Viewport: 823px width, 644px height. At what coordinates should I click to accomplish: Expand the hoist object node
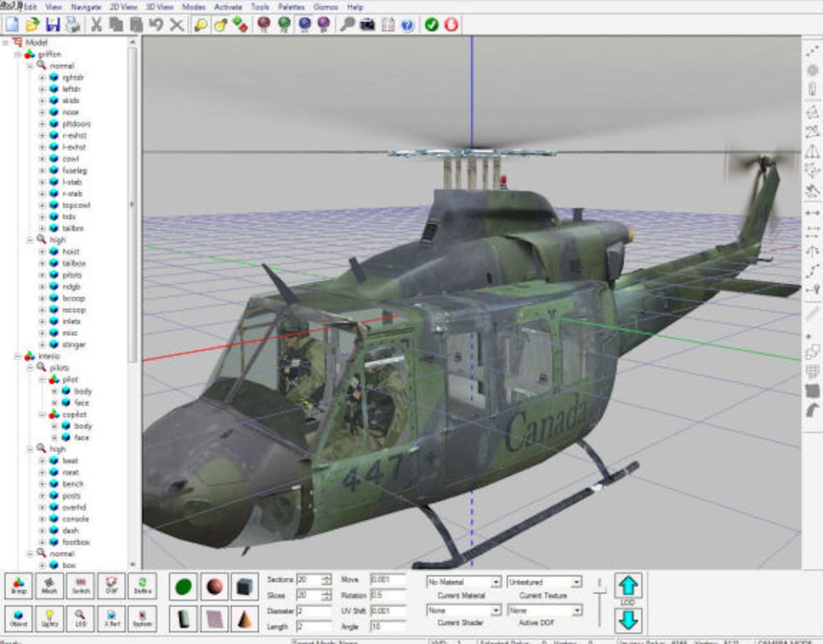tap(43, 252)
